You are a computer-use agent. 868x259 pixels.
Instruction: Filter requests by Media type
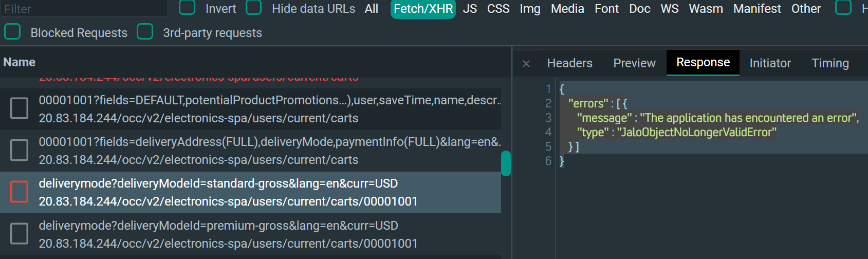tap(567, 9)
